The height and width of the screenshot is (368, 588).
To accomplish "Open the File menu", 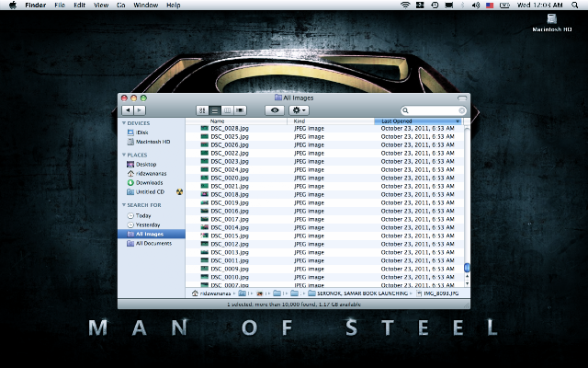I will point(60,5).
